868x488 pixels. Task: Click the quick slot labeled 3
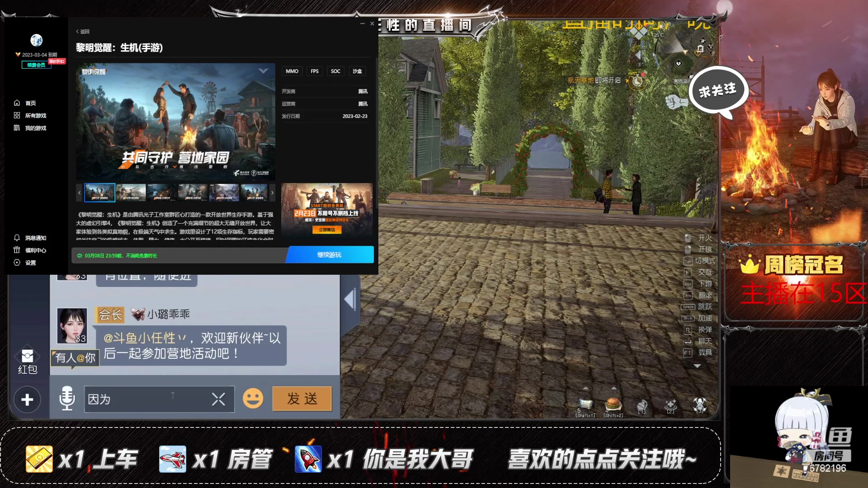coord(700,405)
